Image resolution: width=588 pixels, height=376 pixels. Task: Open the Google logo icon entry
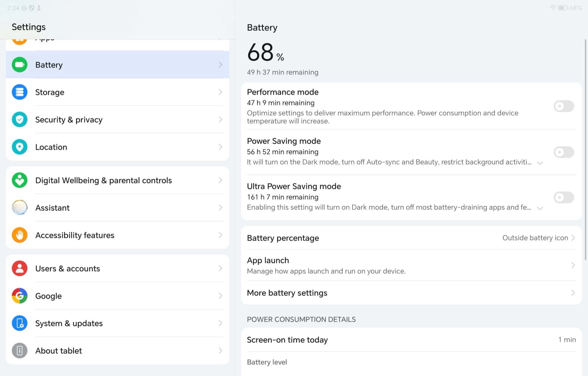pyautogui.click(x=20, y=296)
